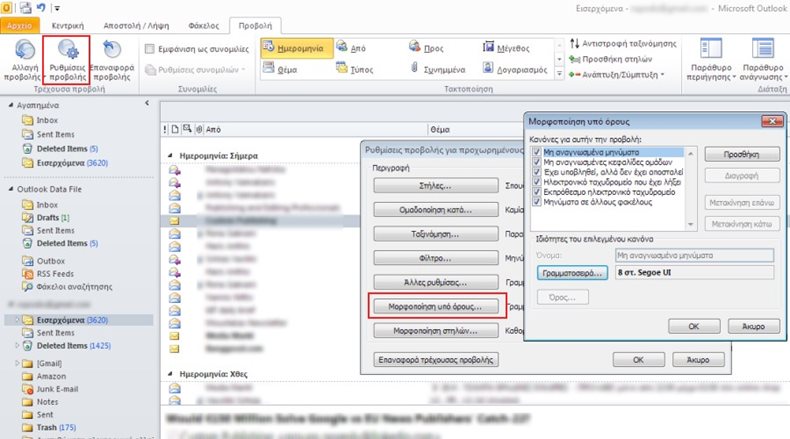The image size is (790, 439).
Task: Toggle rule Μηνύματα σε άλλους φακέλους checkbox
Action: pos(537,202)
